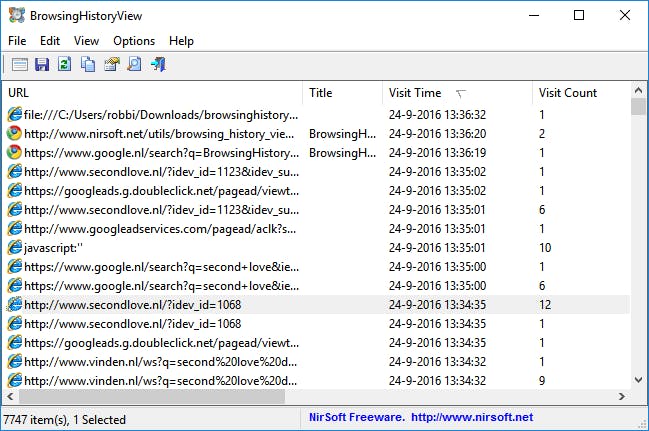The height and width of the screenshot is (431, 649).
Task: Click the vertical scrollbar up arrow
Action: coord(638,90)
